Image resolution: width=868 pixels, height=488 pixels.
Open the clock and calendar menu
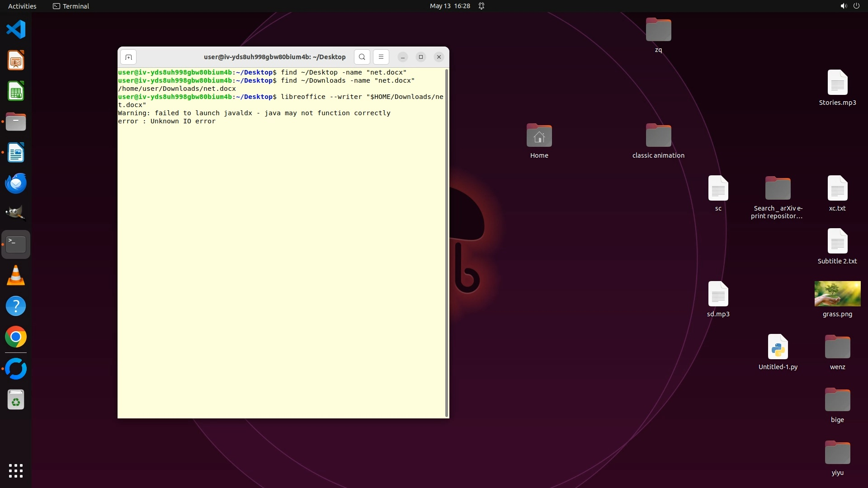450,6
